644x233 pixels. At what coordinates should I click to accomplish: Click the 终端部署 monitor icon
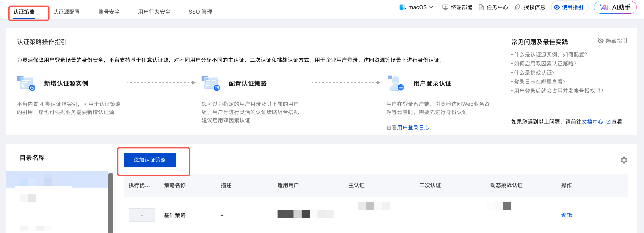click(x=445, y=7)
